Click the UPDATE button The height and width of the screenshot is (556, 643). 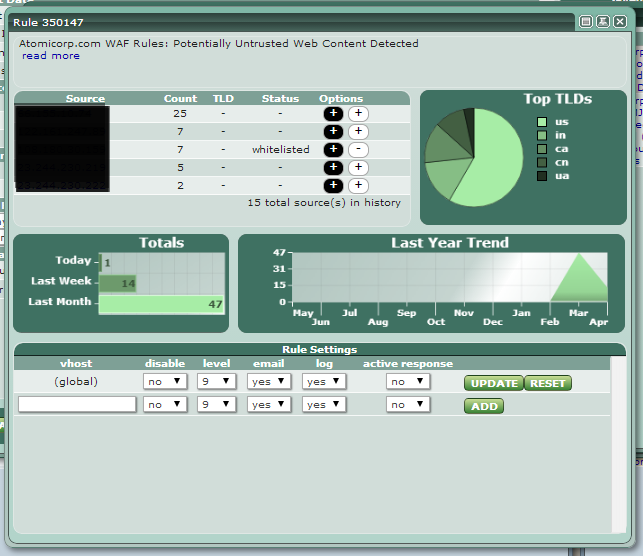point(494,383)
